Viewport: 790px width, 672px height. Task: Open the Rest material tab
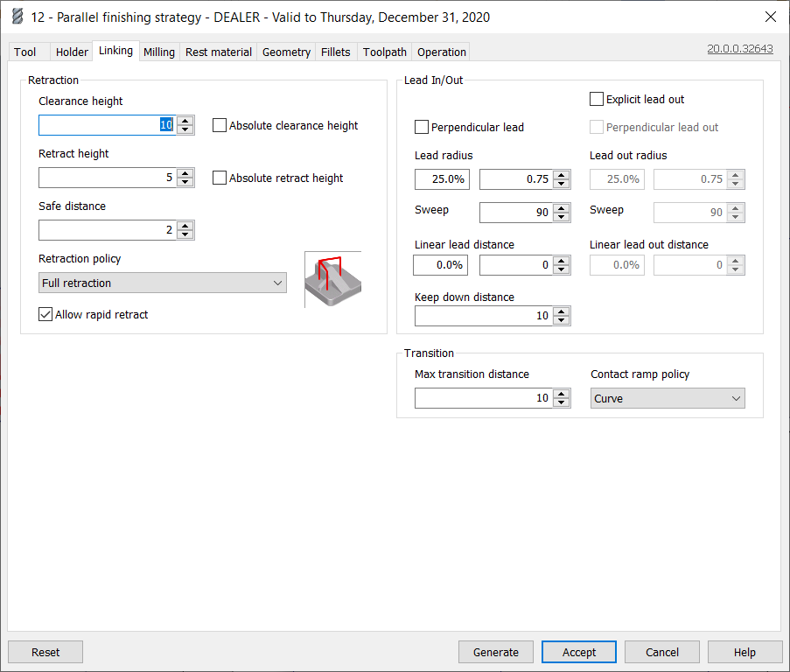click(x=219, y=52)
